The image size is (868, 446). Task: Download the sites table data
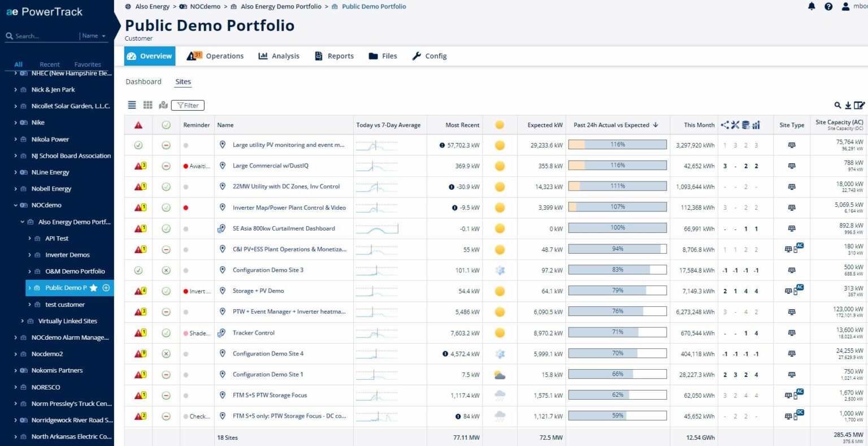coord(848,105)
